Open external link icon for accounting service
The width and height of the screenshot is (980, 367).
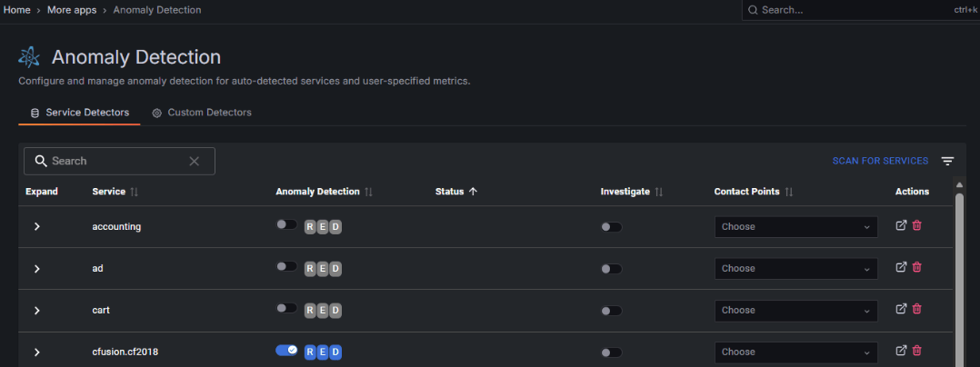click(x=901, y=225)
